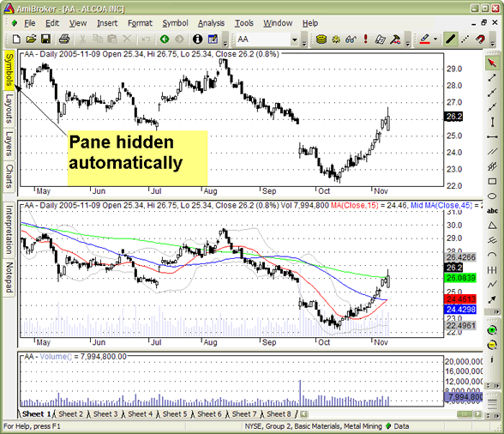Open the Symbols side pane
Image resolution: width=504 pixels, height=434 pixels.
pos(9,69)
